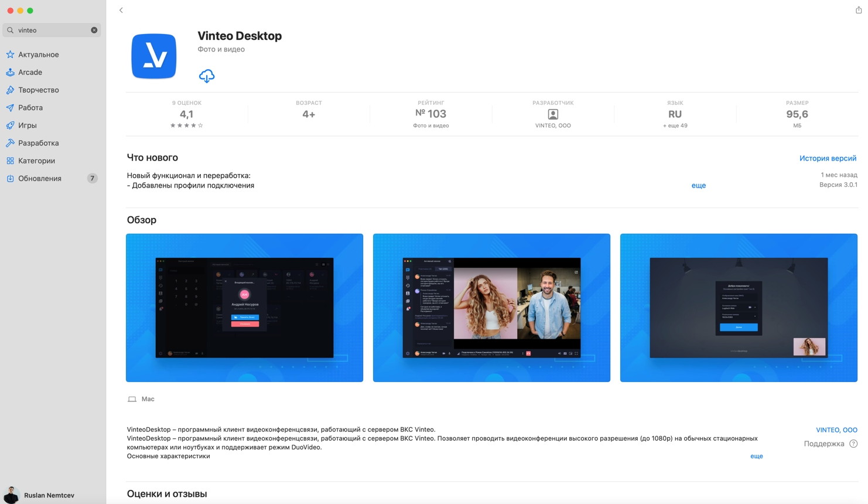
Task: Click the Актуальное star icon
Action: [10, 55]
